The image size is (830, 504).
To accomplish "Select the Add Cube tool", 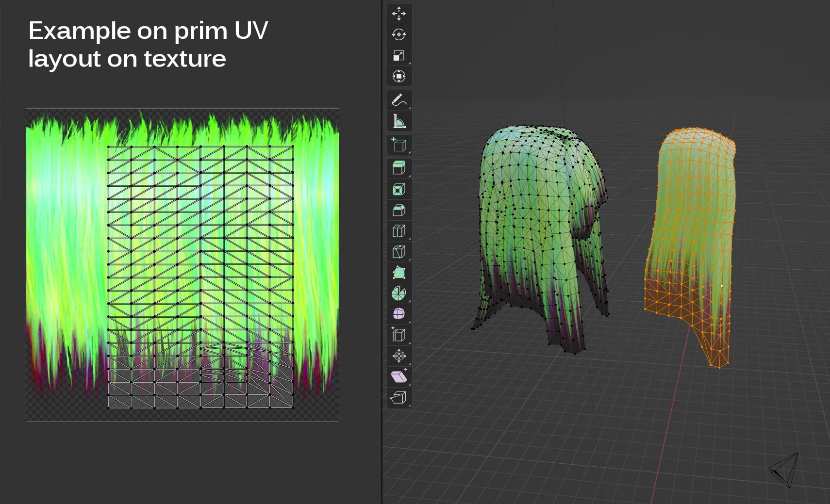I will tap(399, 145).
